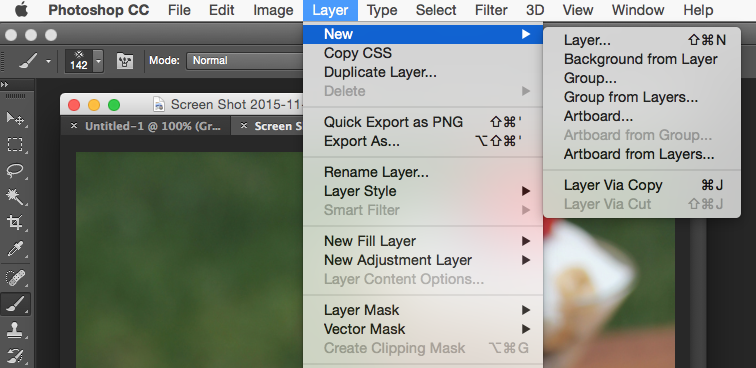Expand the New Fill Layer submenu
Viewport: 756px width, 368px height.
coord(423,241)
